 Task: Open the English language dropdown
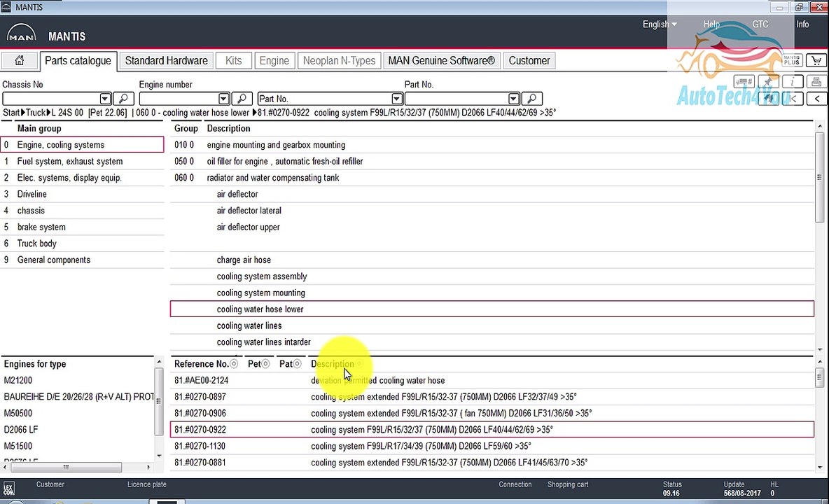click(x=660, y=24)
